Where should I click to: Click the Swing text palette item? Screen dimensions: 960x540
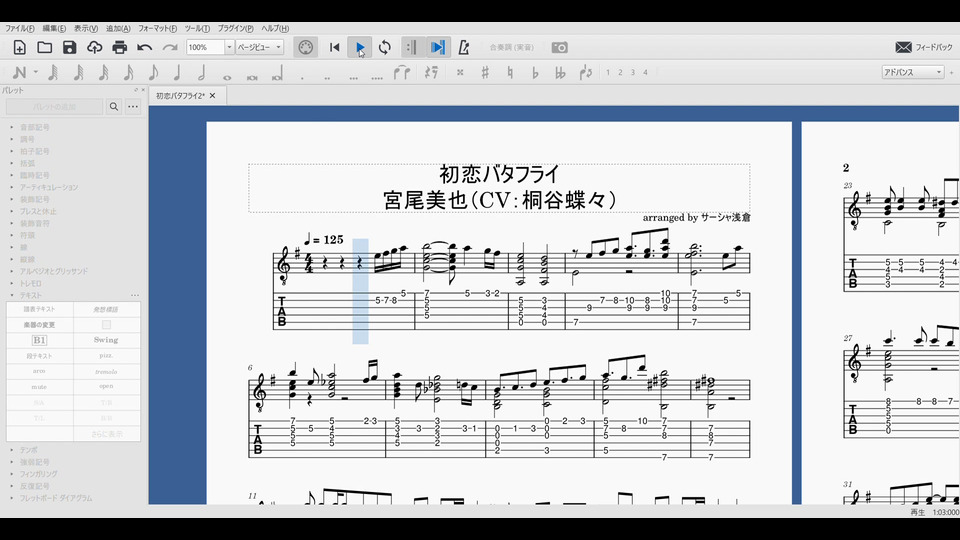tap(106, 340)
